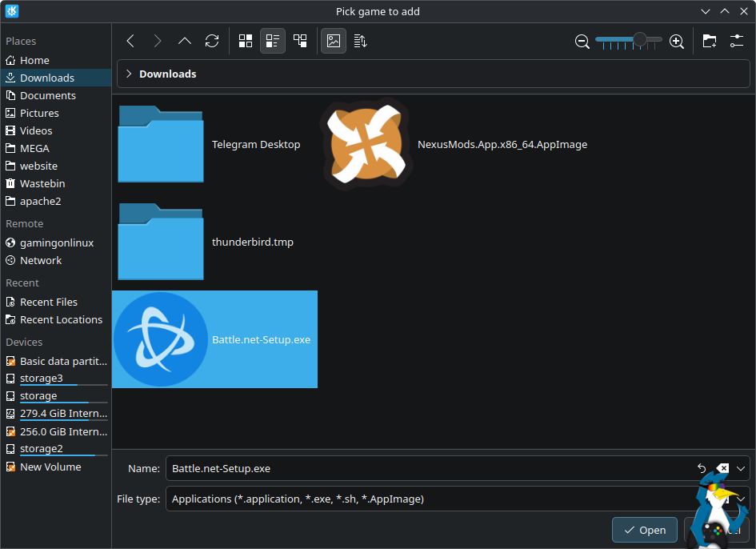Switch to icons view mode
Screen dimensions: 756x549
click(x=246, y=41)
